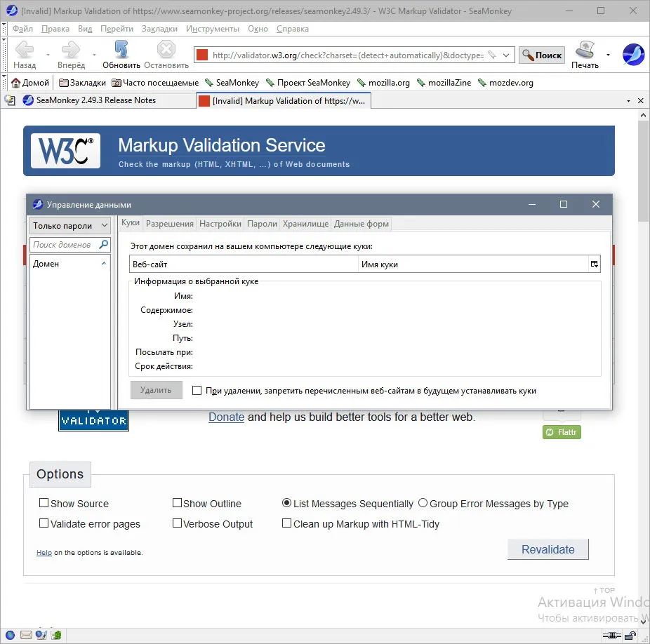The height and width of the screenshot is (644, 650).
Task: Open the Инструменты menu
Action: coord(213,29)
